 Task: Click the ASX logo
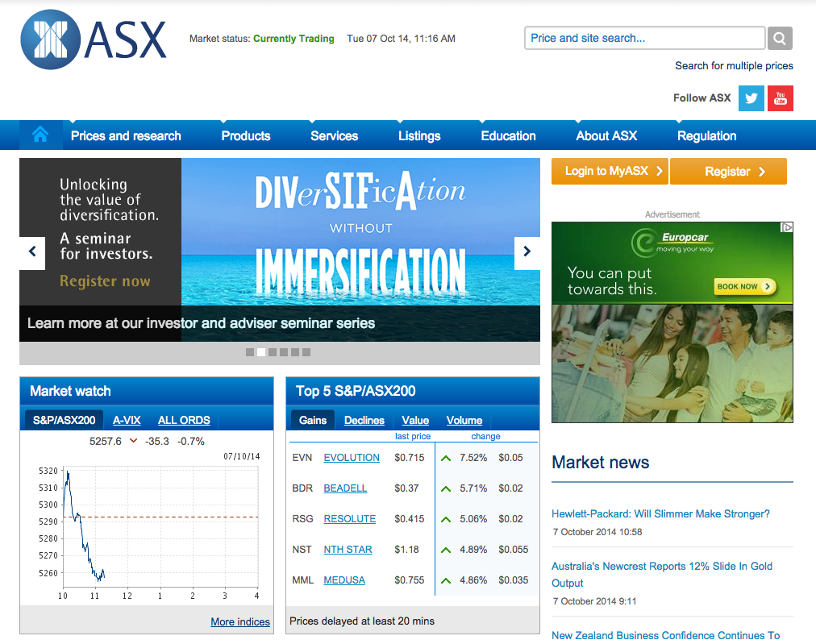click(94, 39)
